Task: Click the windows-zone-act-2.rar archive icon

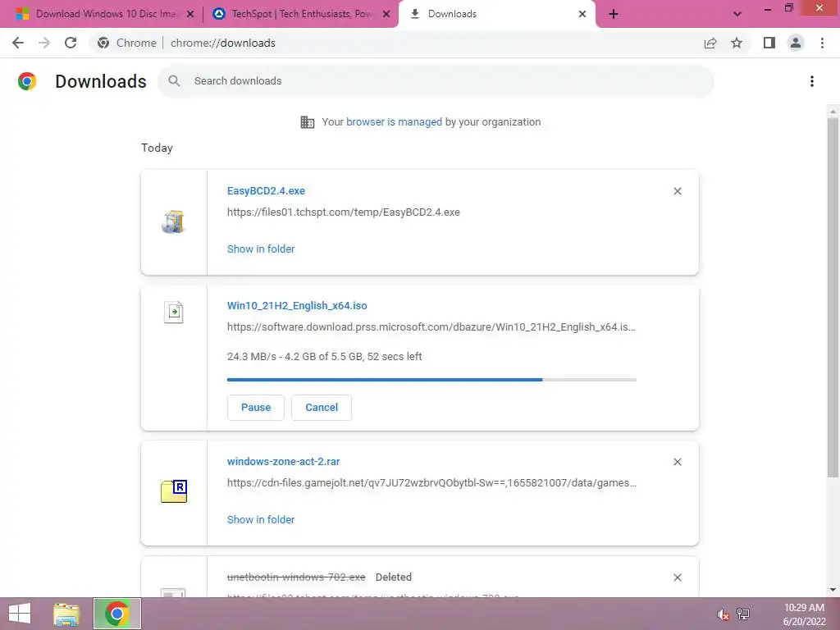Action: (x=174, y=491)
